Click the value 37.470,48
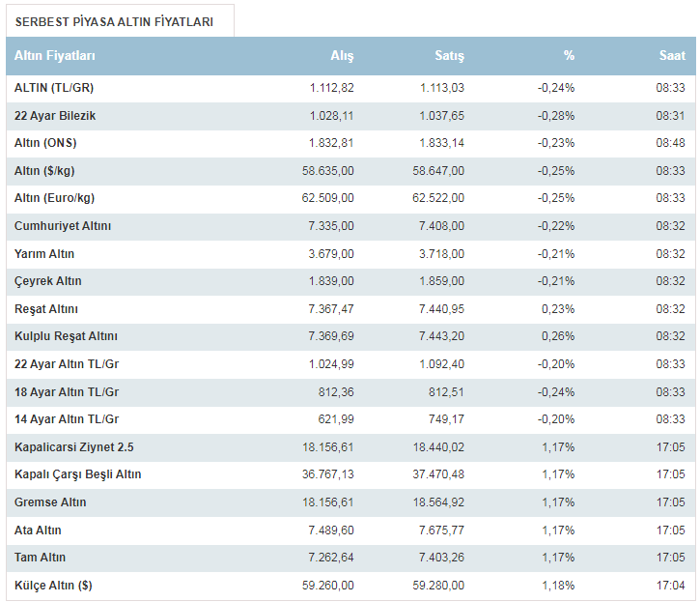This screenshot has width=700, height=602. click(438, 474)
